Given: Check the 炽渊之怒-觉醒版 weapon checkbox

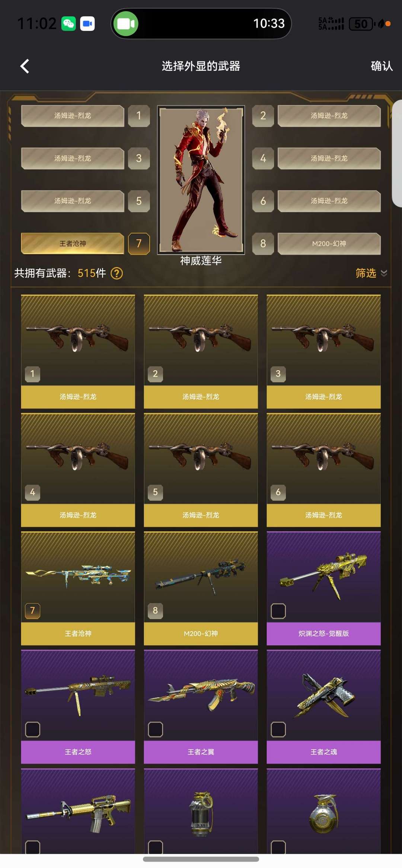Looking at the screenshot, I should tap(278, 611).
